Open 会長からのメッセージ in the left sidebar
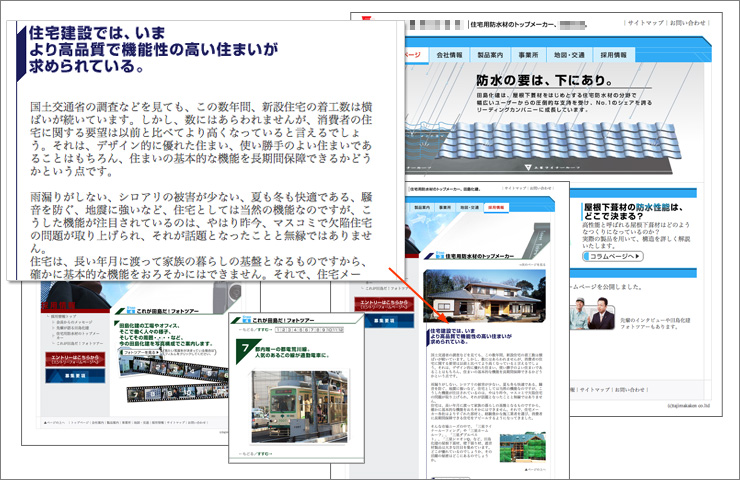740x480 pixels. [75, 322]
